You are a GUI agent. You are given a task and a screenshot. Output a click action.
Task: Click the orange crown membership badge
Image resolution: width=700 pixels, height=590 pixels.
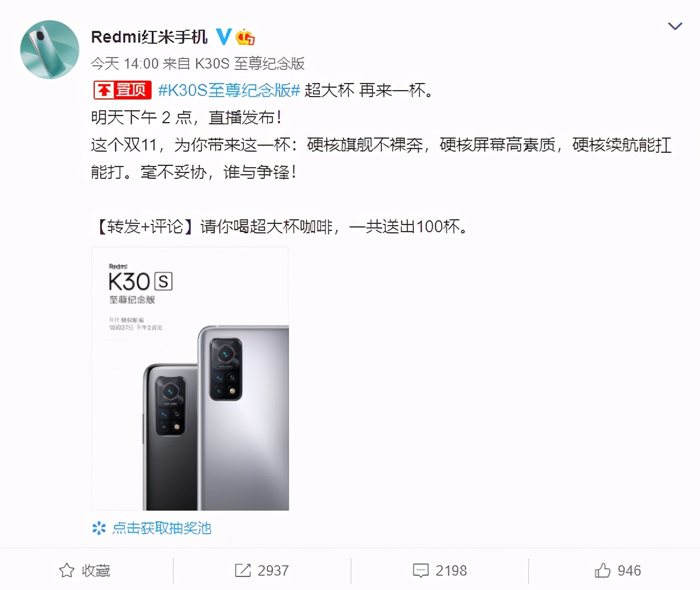pos(245,37)
